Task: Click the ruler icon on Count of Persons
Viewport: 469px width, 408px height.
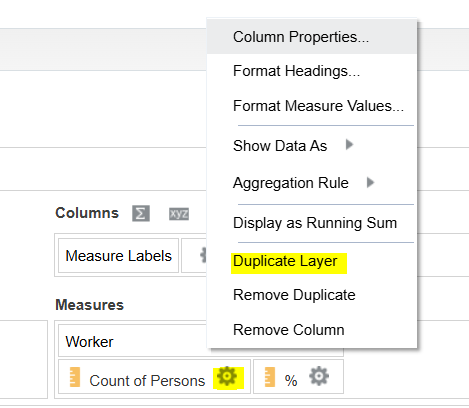Action: [x=75, y=377]
